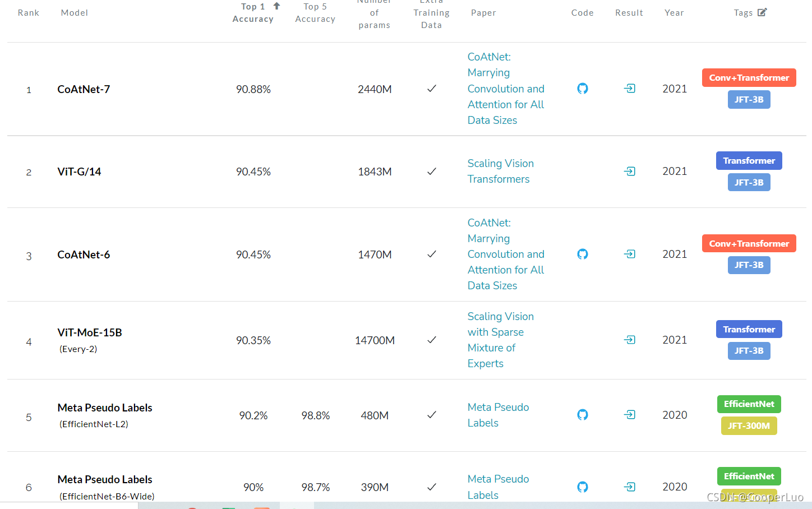Click the sort arrow on Top 1 Accuracy
The width and height of the screenshot is (812, 509).
pos(276,6)
